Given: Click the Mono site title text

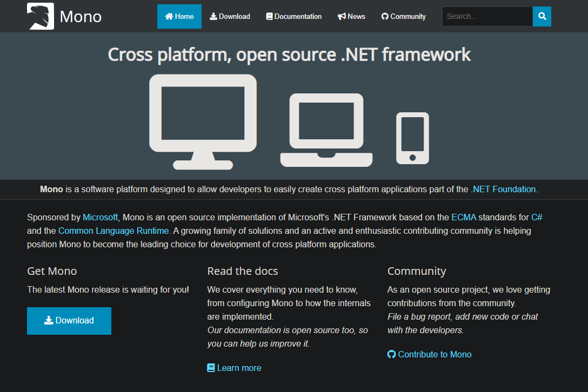Looking at the screenshot, I should pyautogui.click(x=81, y=17).
